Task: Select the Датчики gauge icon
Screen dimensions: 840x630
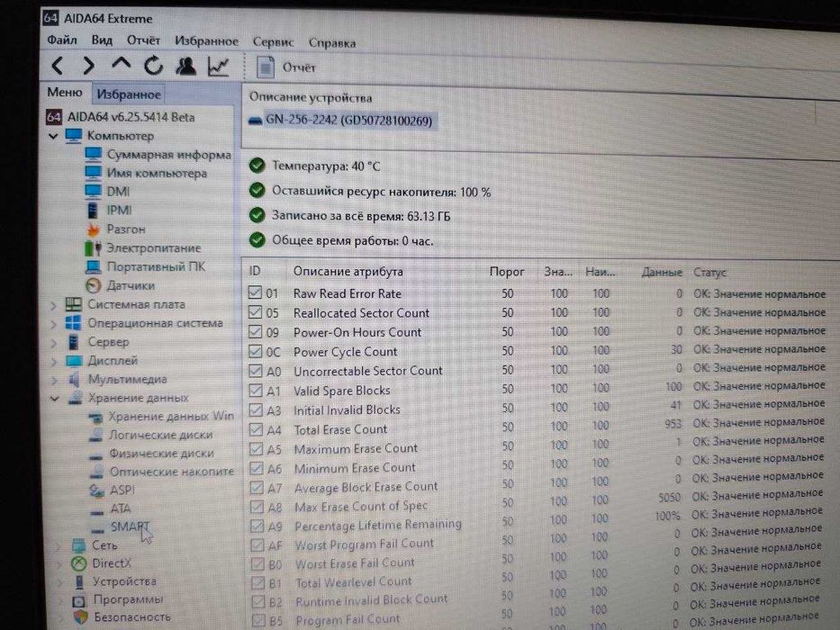Action: pos(94,285)
